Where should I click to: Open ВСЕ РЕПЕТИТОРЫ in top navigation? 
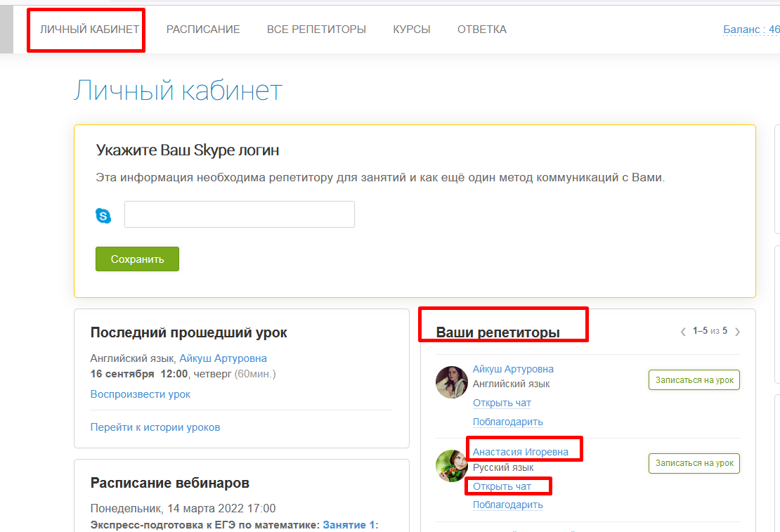point(316,30)
